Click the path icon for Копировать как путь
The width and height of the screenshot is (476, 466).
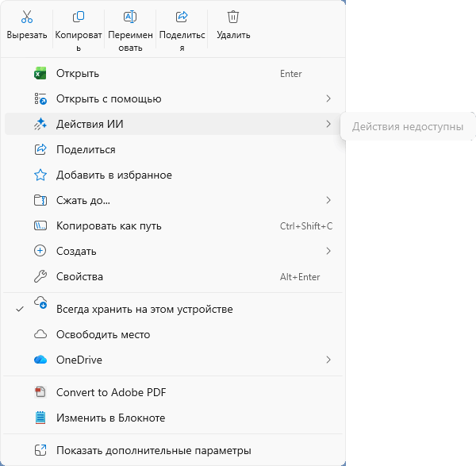click(40, 225)
